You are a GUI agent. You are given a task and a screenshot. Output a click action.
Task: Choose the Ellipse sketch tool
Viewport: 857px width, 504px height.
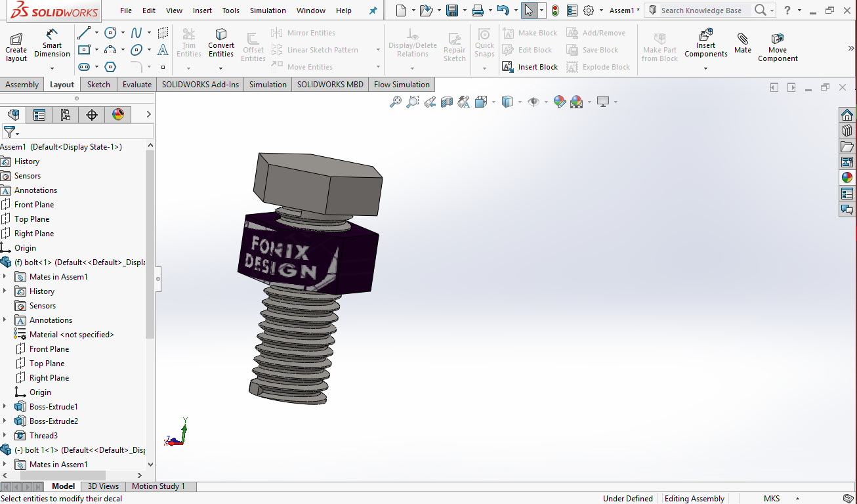(136, 50)
